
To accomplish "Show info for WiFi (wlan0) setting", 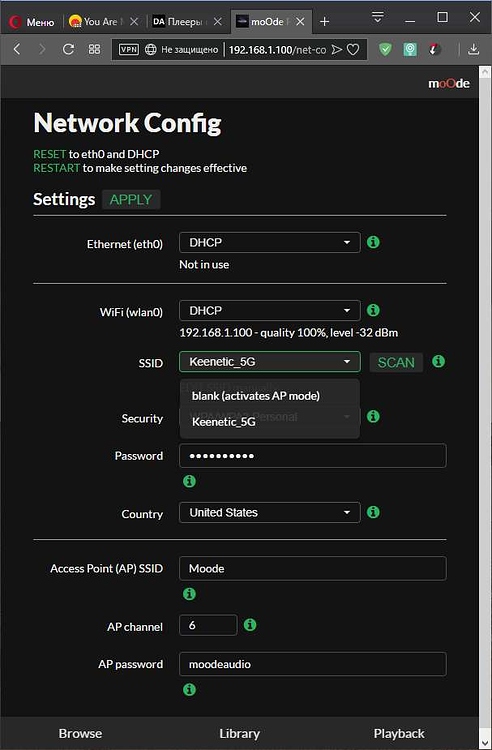I will (373, 310).
